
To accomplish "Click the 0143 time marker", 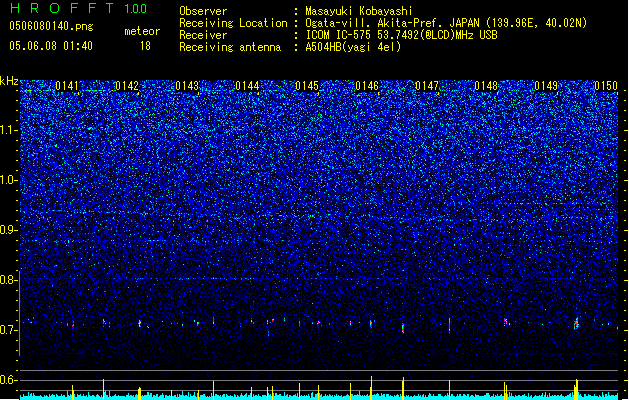I will click(187, 86).
